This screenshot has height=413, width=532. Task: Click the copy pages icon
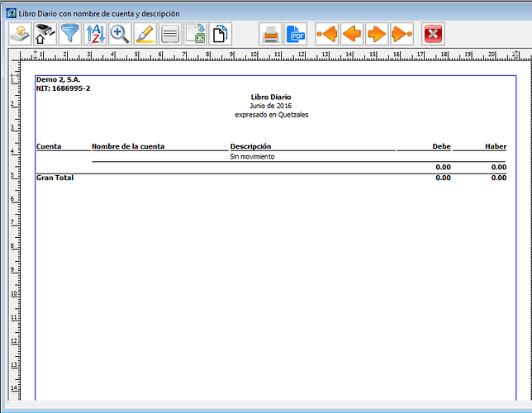pyautogui.click(x=221, y=34)
